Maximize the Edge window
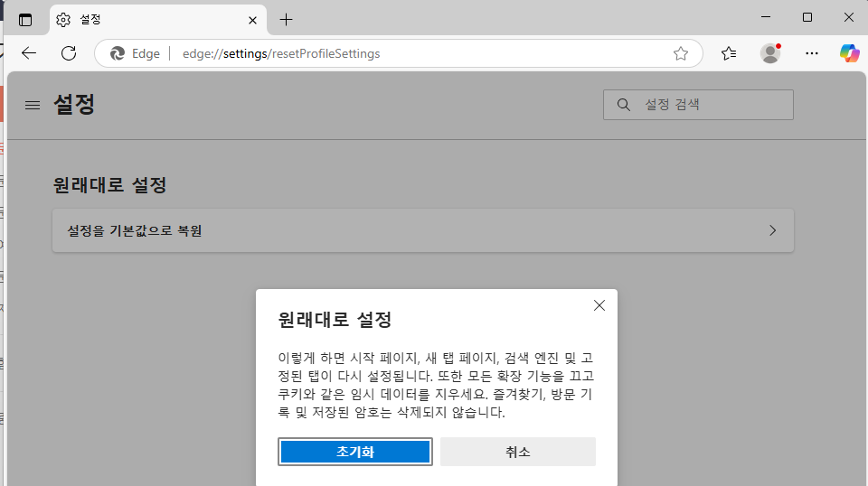 coord(807,17)
